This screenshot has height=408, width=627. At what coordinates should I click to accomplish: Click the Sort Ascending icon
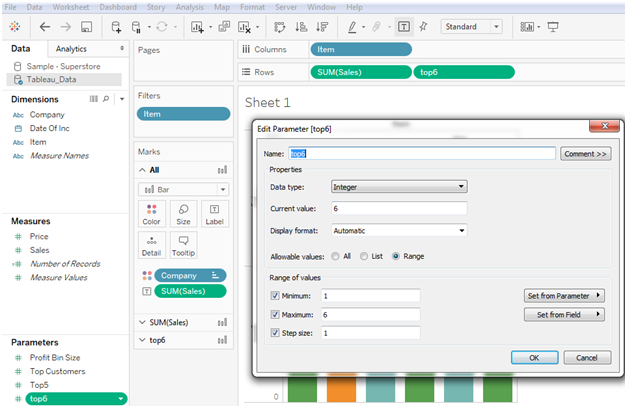click(301, 27)
